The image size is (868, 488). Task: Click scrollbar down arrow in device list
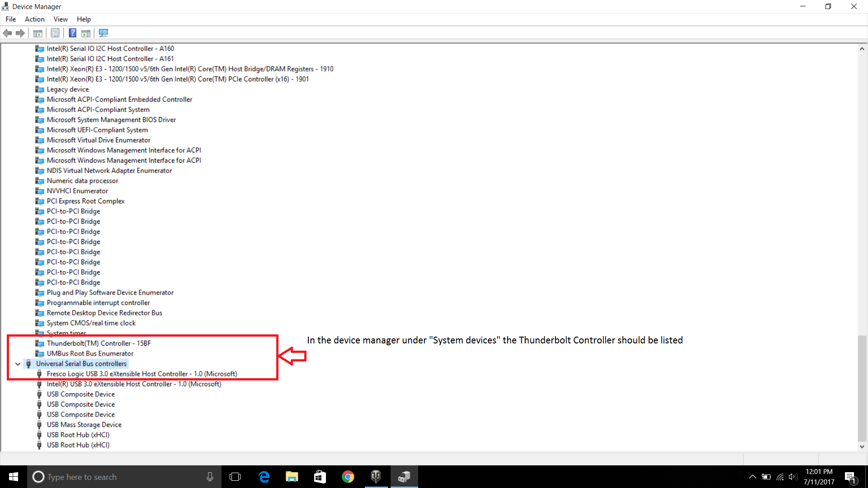tap(862, 446)
